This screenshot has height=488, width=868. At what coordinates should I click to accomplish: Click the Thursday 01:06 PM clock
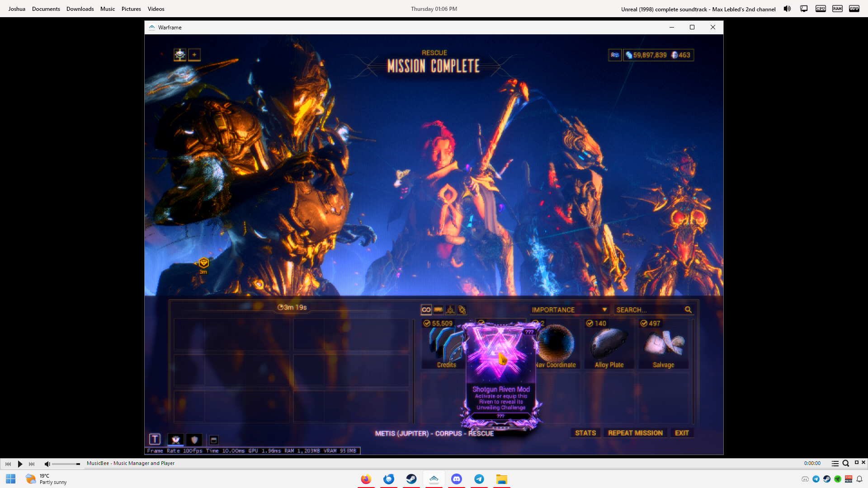coord(434,9)
